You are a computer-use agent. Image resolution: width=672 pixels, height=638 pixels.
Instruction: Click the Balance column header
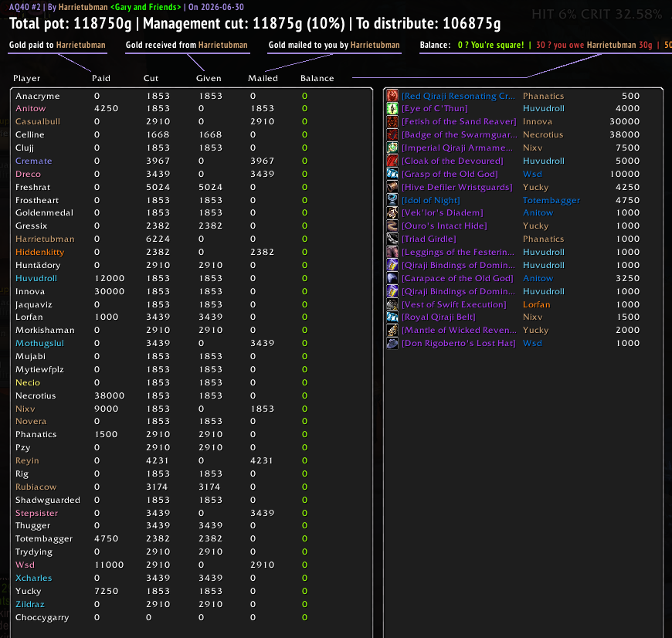point(317,79)
